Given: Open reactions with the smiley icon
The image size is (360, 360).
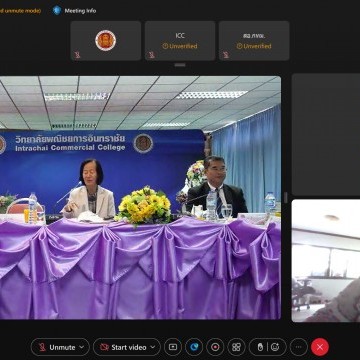Looking at the screenshot, I should tap(275, 347).
